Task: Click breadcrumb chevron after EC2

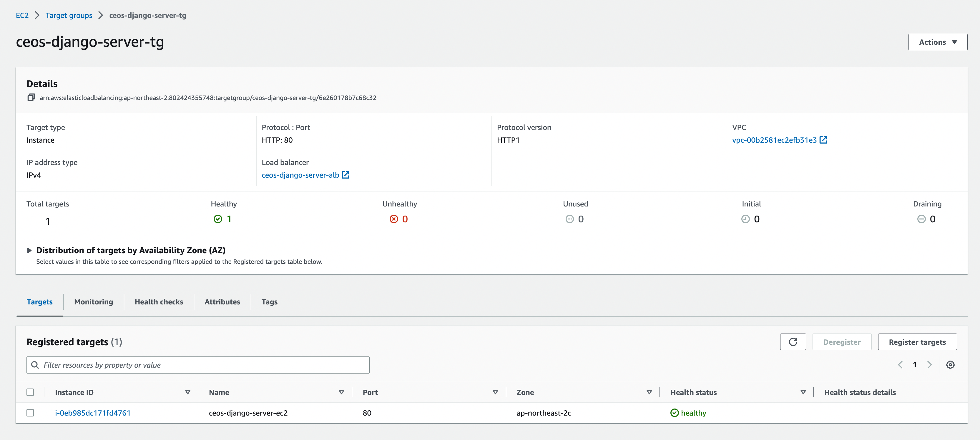Action: [x=37, y=15]
